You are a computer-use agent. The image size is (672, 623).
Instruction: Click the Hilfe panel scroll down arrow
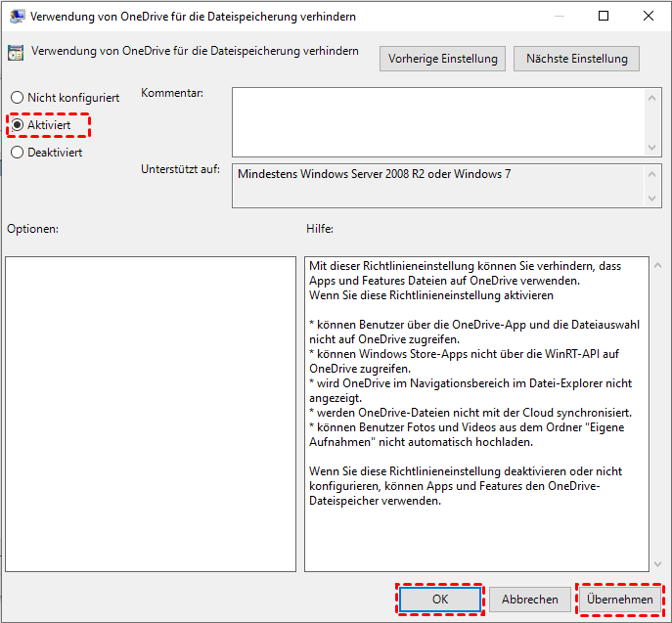coord(658,564)
